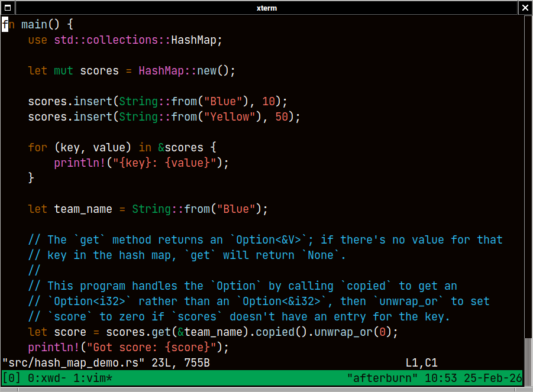The width and height of the screenshot is (533, 392).
Task: Select the active tmux window 1:vim
Action: (92, 378)
